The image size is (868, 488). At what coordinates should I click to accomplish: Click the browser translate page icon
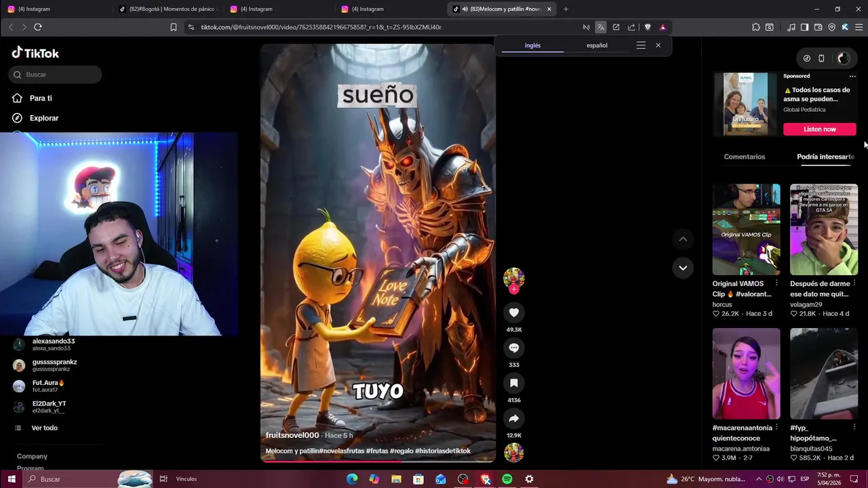pyautogui.click(x=600, y=27)
